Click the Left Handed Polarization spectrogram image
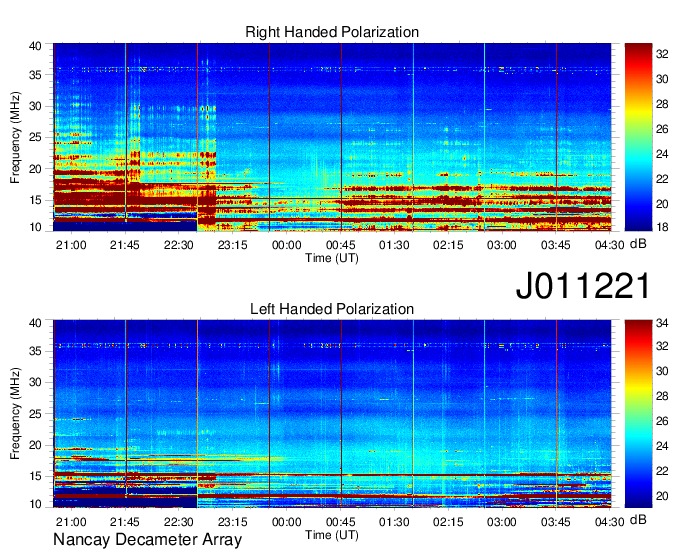Image resolution: width=680 pixels, height=552 pixels. pos(332,414)
